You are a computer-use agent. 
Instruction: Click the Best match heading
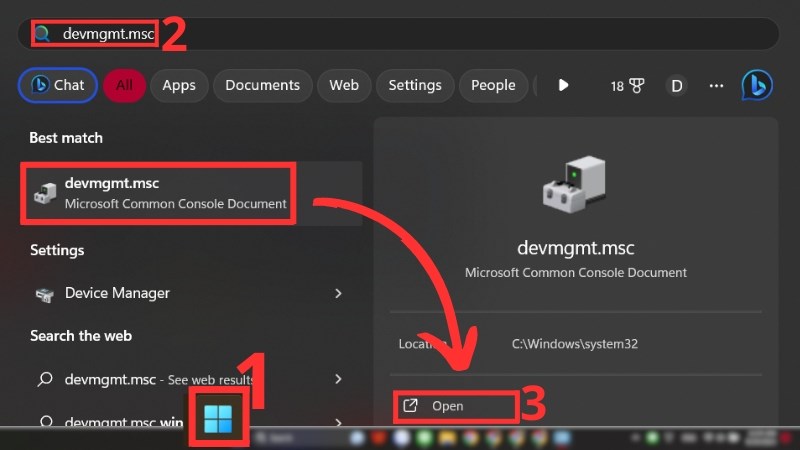[66, 138]
